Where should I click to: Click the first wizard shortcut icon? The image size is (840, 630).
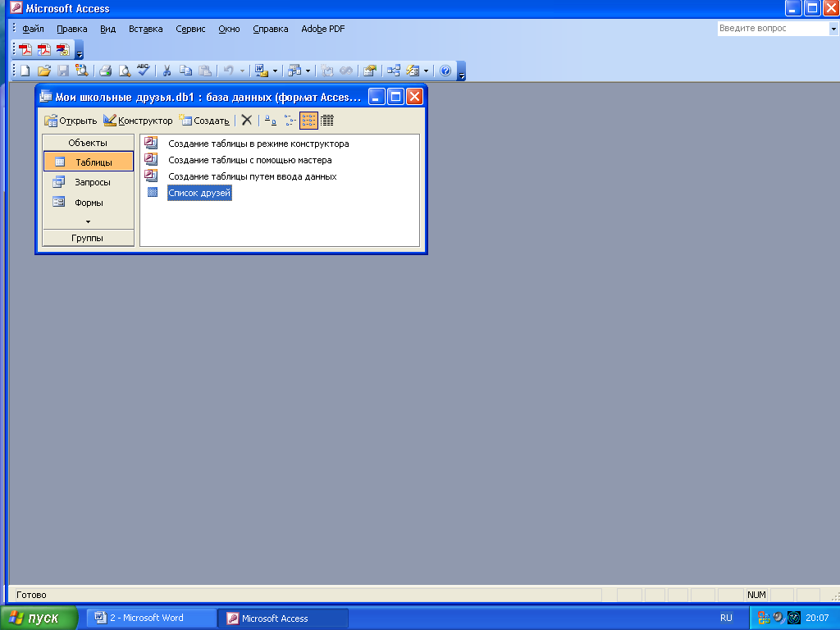pos(151,143)
